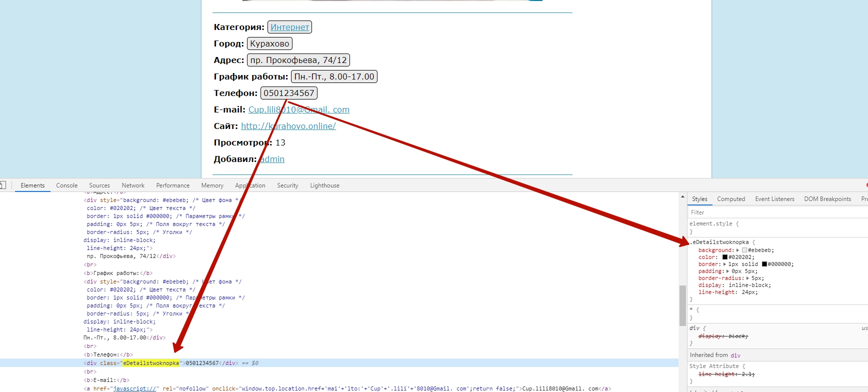Viewport: 868px width, 392px height.
Task: Expand the padding shorthand triangle in Styles
Action: 728,271
